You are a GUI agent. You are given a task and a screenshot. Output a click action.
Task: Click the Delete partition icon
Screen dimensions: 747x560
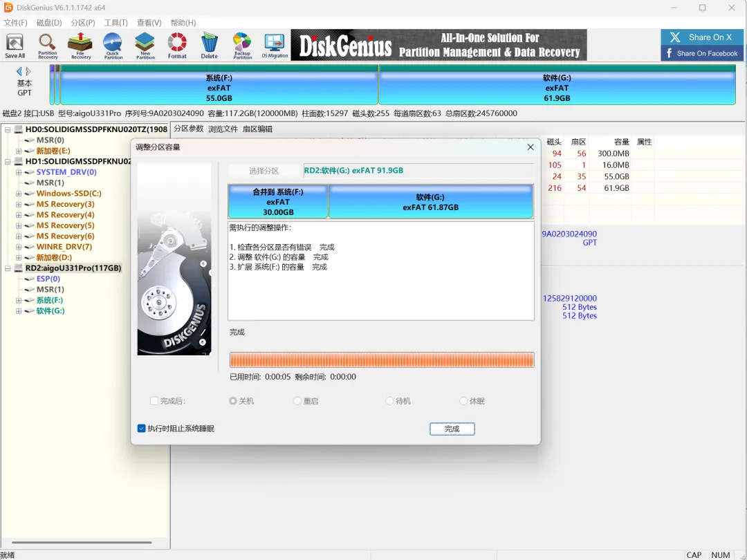[209, 46]
